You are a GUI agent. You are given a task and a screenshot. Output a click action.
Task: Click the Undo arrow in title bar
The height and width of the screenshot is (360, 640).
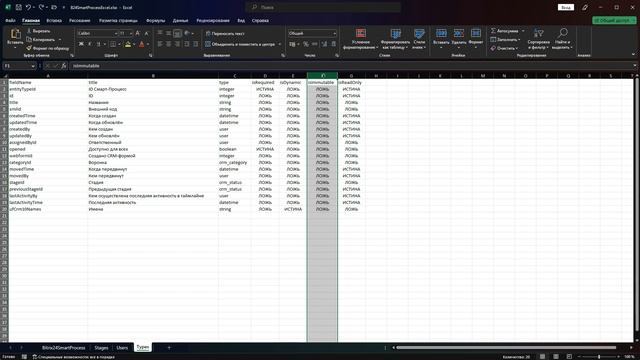click(28, 7)
